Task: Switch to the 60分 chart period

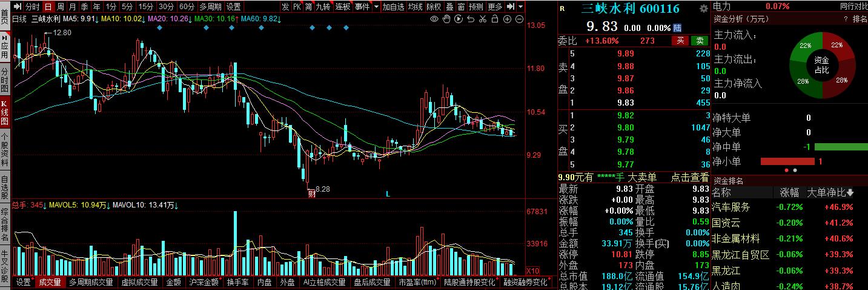Action: (x=187, y=7)
